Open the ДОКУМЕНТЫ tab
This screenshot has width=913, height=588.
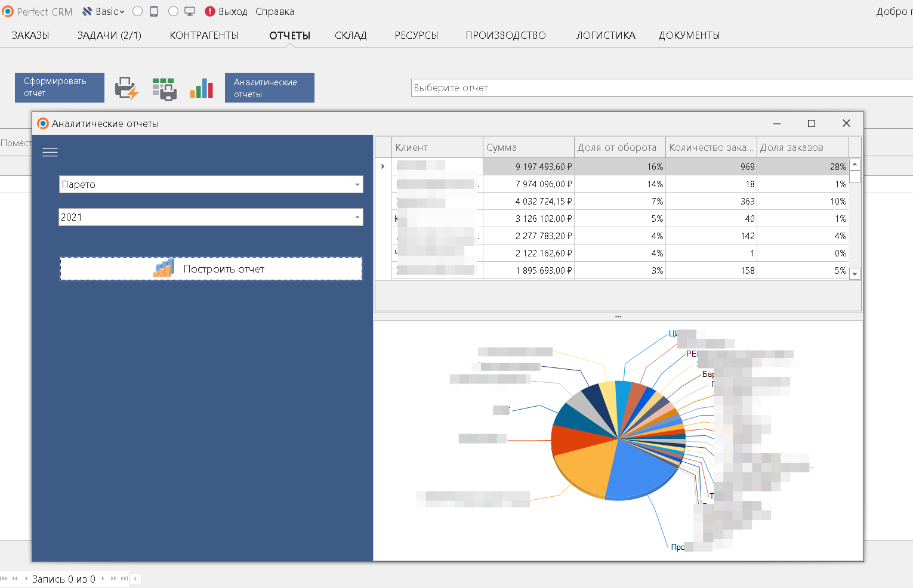tap(689, 35)
